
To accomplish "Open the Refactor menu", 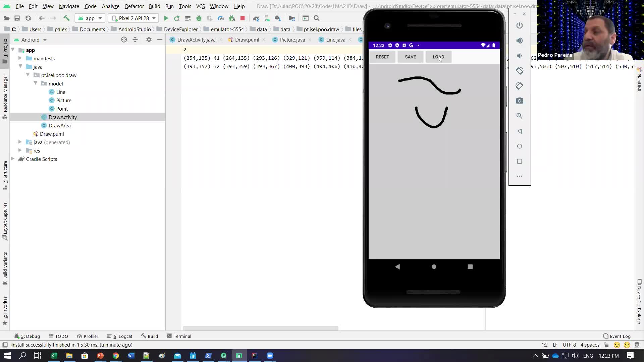I will click(134, 6).
